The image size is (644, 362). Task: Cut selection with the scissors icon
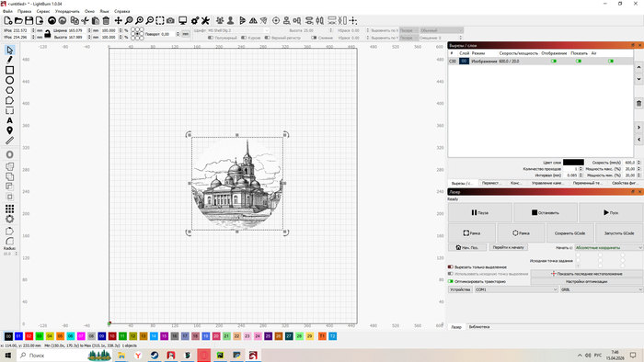(x=85, y=20)
